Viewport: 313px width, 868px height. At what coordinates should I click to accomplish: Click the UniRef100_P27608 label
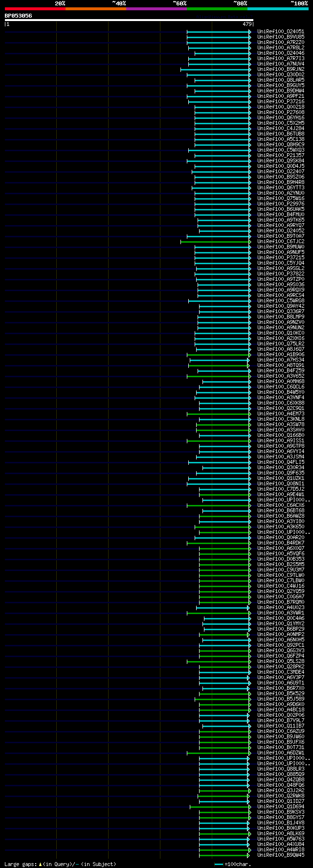tap(281, 112)
